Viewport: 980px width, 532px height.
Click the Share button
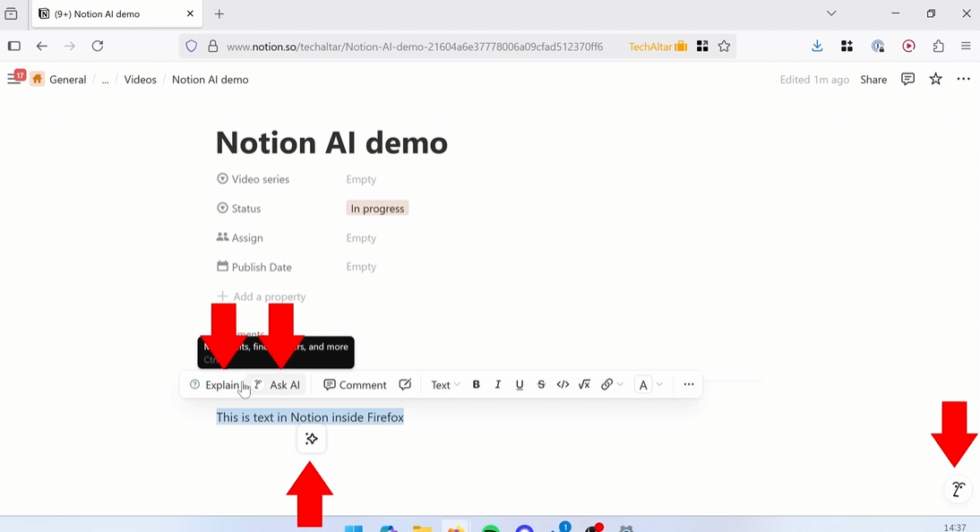[873, 80]
